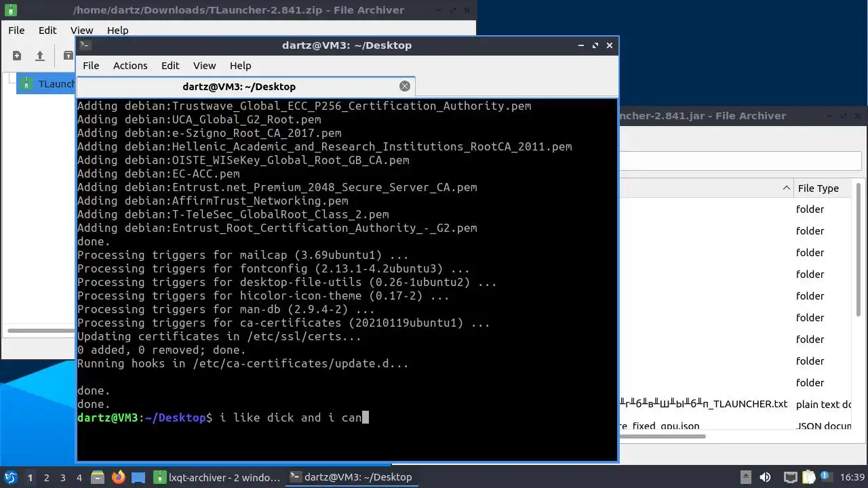This screenshot has height=488, width=868.
Task: Click 'plain text' file type cell in jar archiver
Action: (x=824, y=404)
